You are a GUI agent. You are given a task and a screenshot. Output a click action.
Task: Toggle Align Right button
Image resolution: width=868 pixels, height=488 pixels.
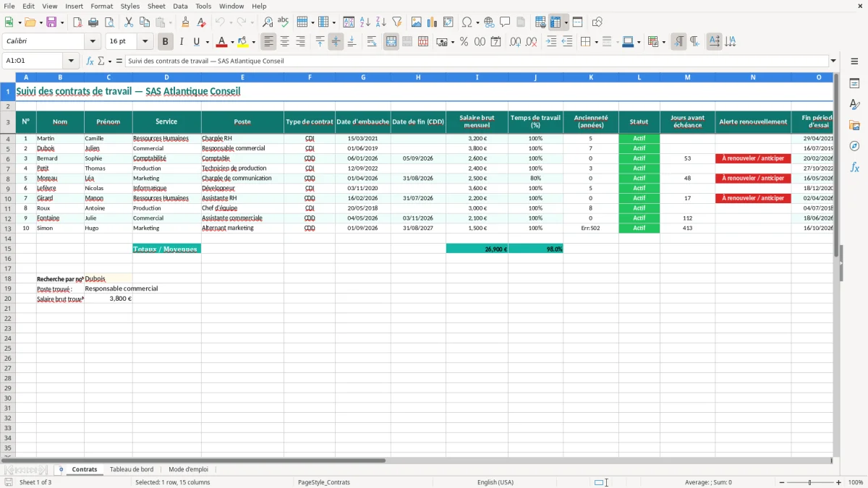pyautogui.click(x=301, y=42)
